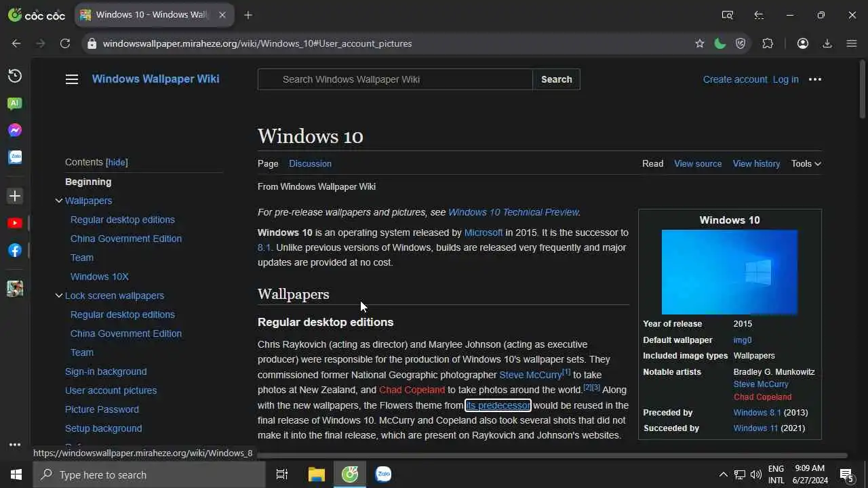The image size is (868, 488).
Task: Open a new browser tab
Action: coord(248,15)
